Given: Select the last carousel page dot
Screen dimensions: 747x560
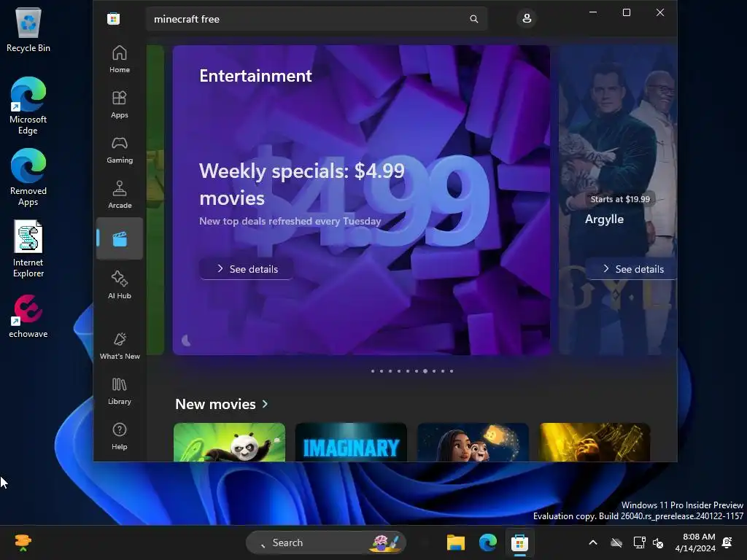Looking at the screenshot, I should pos(452,371).
